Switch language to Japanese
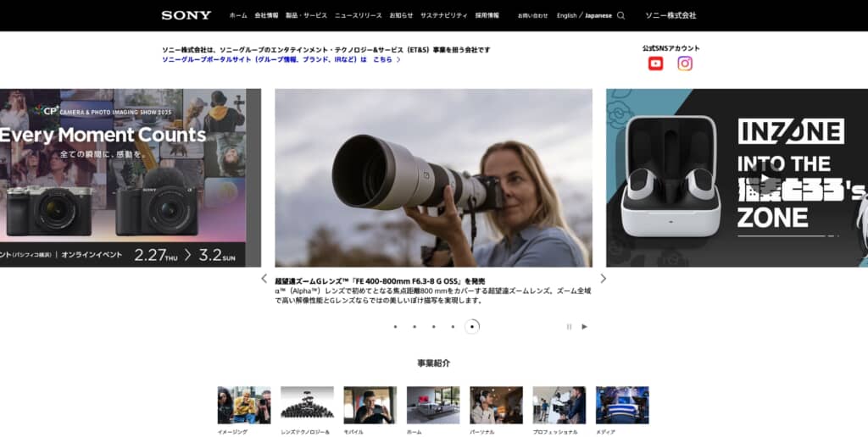This screenshot has width=868, height=437. coord(598,15)
